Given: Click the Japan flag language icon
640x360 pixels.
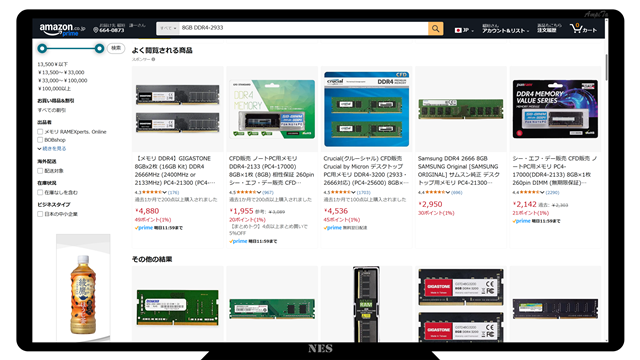Looking at the screenshot, I should (x=458, y=30).
